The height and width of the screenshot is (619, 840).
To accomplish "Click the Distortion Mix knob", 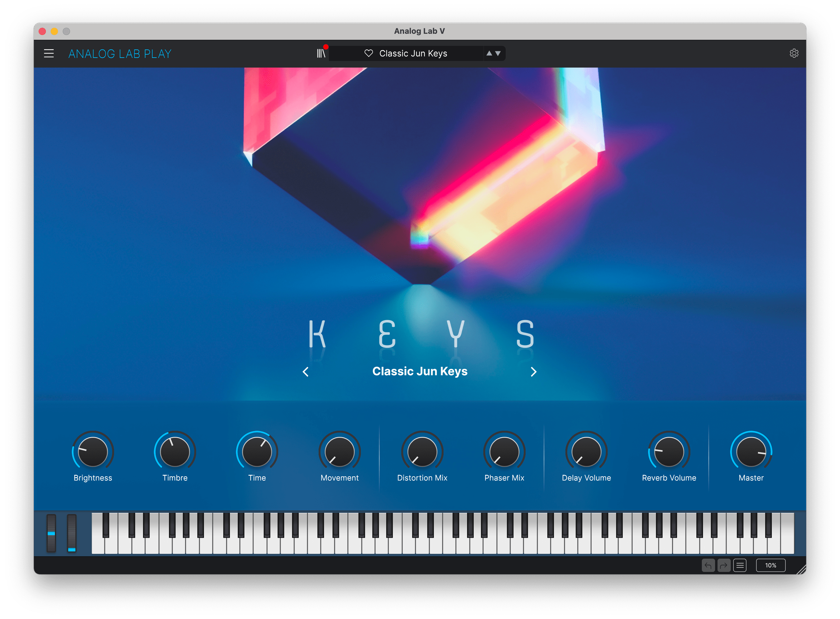I will click(422, 451).
